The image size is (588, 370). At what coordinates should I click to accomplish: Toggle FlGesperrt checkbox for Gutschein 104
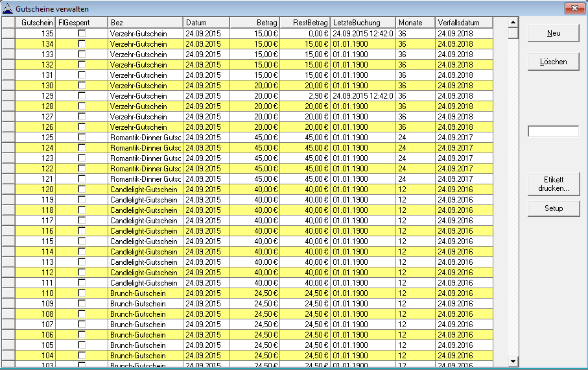82,355
